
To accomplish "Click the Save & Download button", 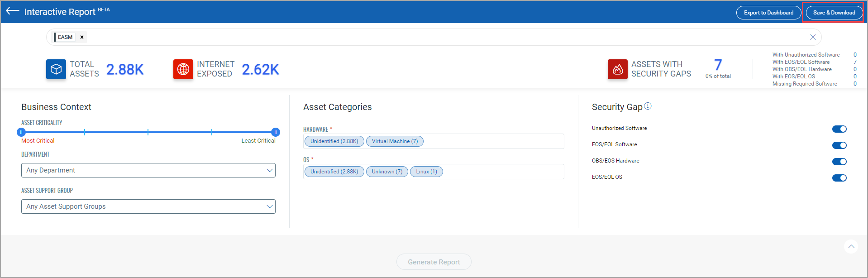I will 834,13.
